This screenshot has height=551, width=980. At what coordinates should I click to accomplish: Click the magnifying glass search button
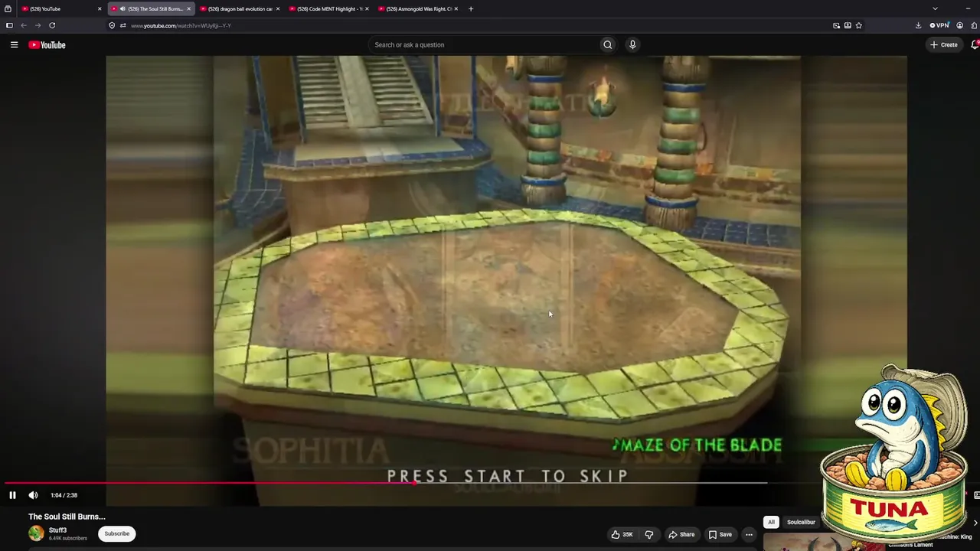point(608,44)
